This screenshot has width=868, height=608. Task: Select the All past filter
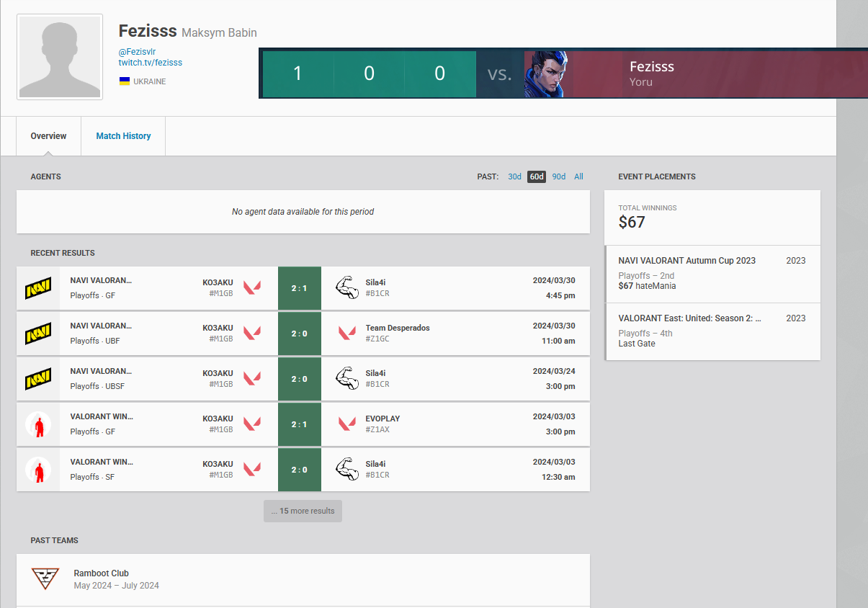[x=578, y=176]
